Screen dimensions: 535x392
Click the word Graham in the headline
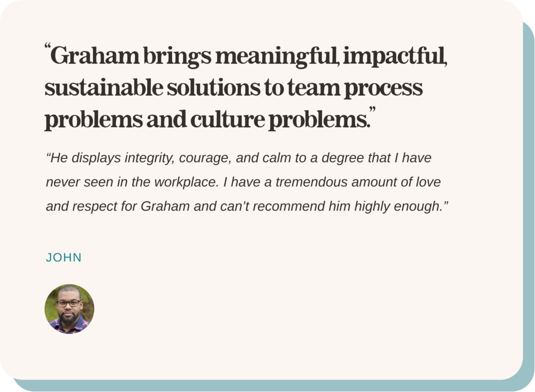click(95, 56)
